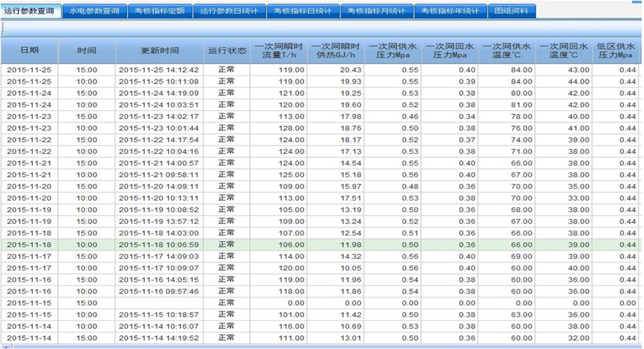This screenshot has height=349, width=644.
Task: Select update time 2015-11-22 14:17:54
Action: [x=159, y=140]
